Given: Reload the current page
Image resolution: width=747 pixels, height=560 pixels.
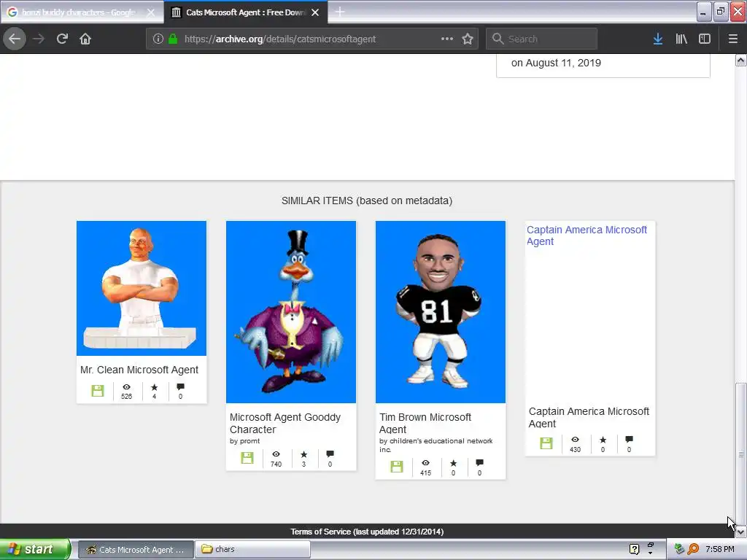Looking at the screenshot, I should pos(62,39).
